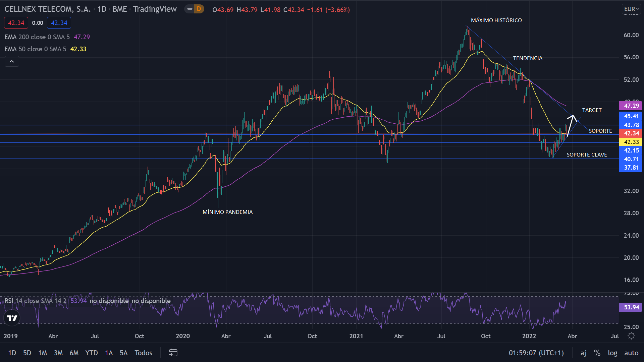Click the purple 47.29 EMA 200 price label
This screenshot has width=644, height=362.
631,106
